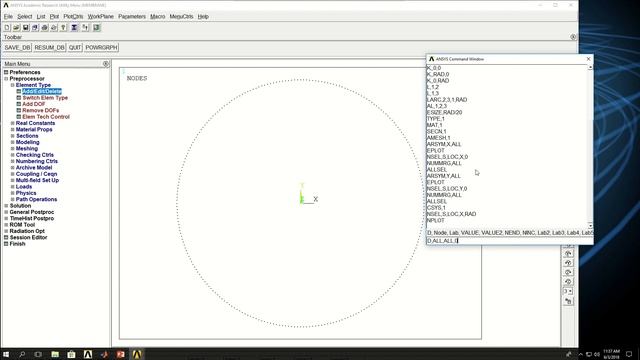This screenshot has height=360, width=640.
Task: Click the first rotate view icon below the Command Window
Action: pyautogui.click(x=568, y=253)
